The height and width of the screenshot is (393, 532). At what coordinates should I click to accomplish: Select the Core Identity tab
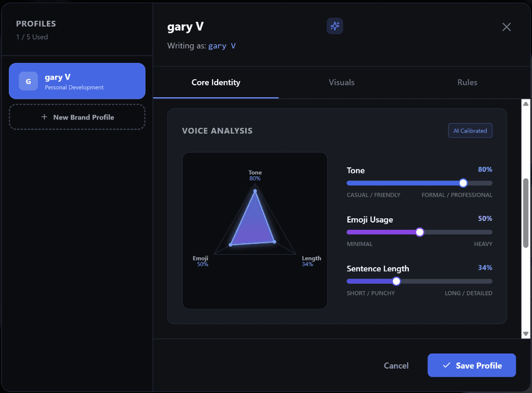(216, 83)
